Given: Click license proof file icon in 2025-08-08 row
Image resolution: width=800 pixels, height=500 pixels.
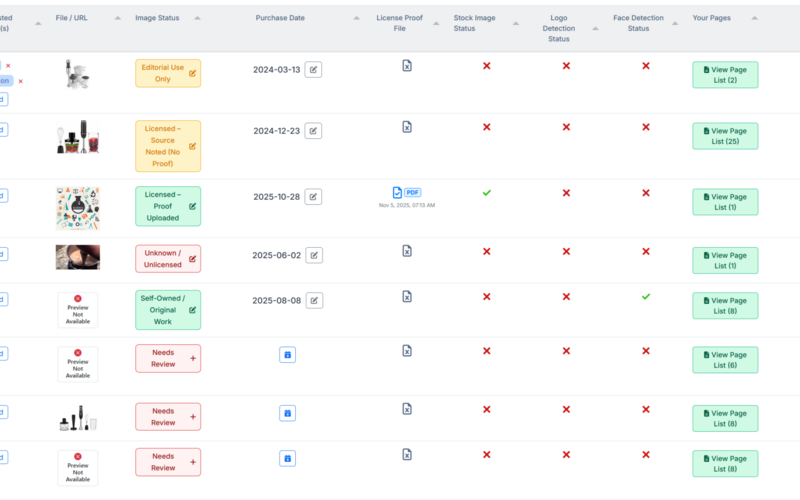Looking at the screenshot, I should 407,296.
